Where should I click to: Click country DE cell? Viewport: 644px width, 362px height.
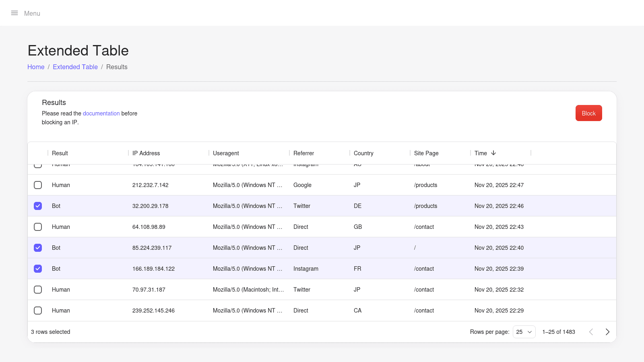[x=357, y=206]
